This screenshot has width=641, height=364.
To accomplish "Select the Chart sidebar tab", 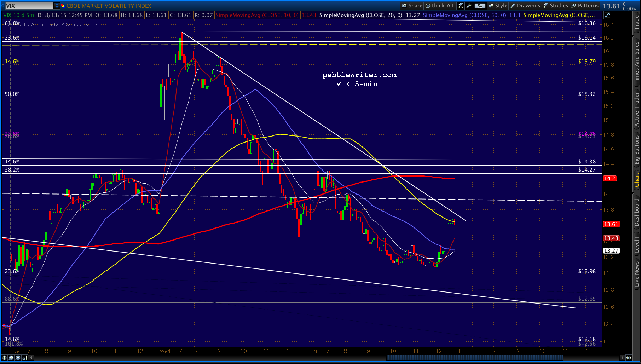I will 637,180.
